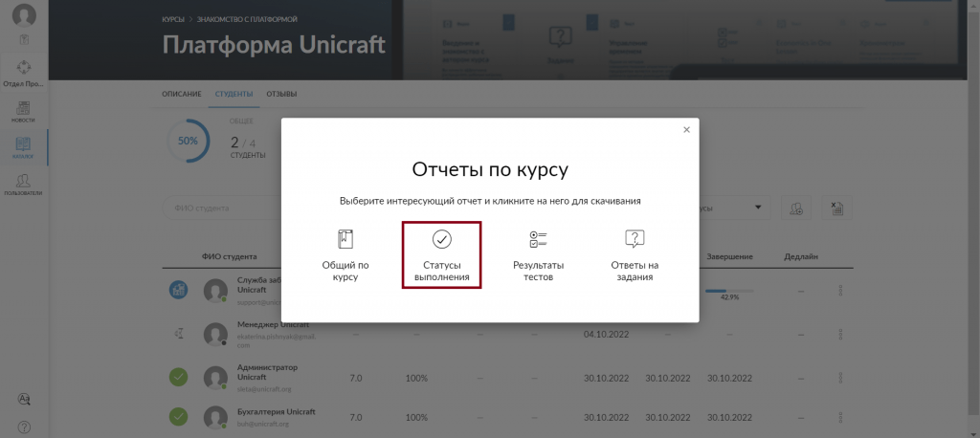Open Отдел Про... section in sidebar
Viewport: 980px width, 438px height.
pyautogui.click(x=24, y=73)
